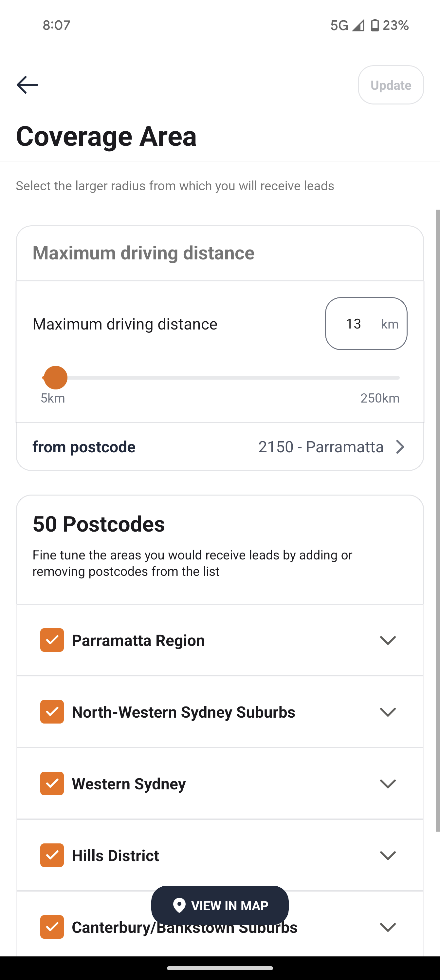Uncheck the Parramatta Region checkbox

[52, 640]
